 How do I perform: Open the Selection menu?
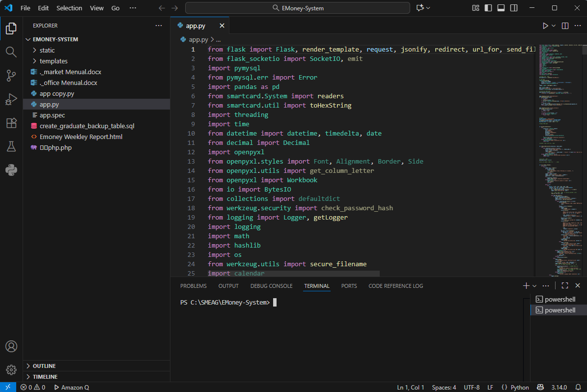click(69, 8)
